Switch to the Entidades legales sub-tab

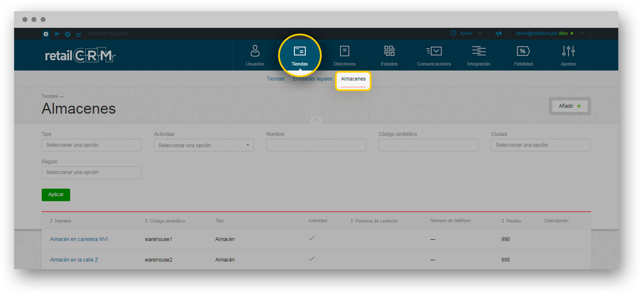coord(312,79)
